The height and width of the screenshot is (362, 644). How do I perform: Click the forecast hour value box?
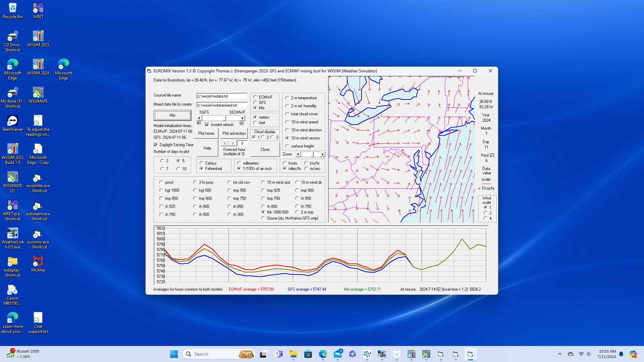click(242, 143)
